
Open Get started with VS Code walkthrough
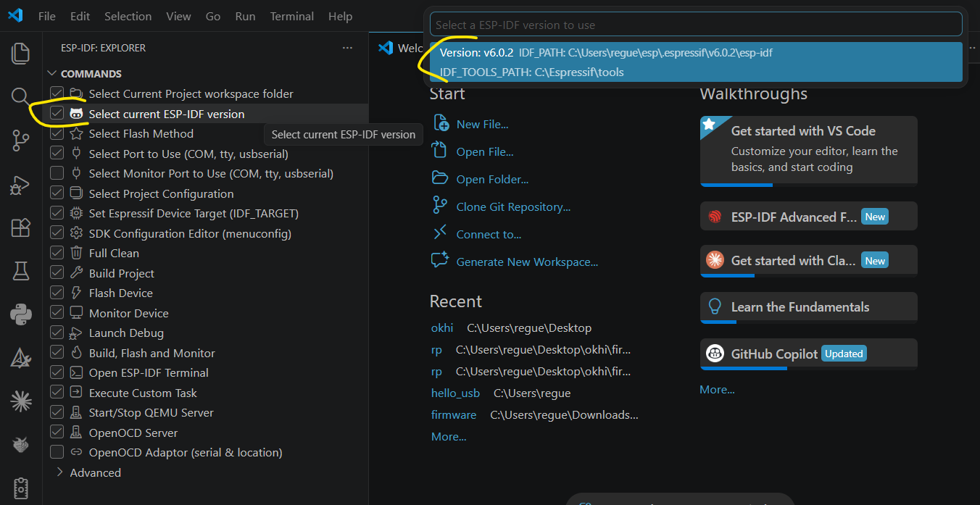click(x=809, y=151)
